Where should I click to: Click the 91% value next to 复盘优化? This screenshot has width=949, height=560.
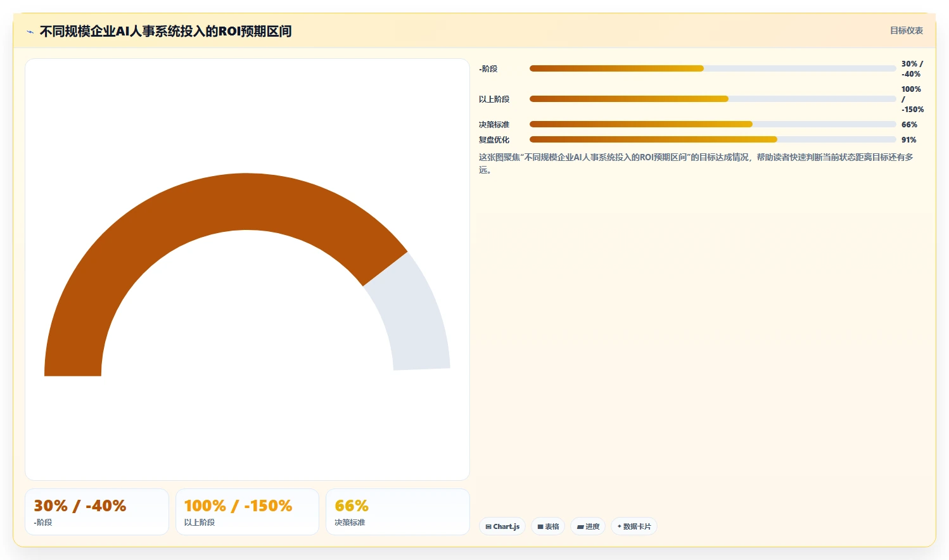point(909,140)
